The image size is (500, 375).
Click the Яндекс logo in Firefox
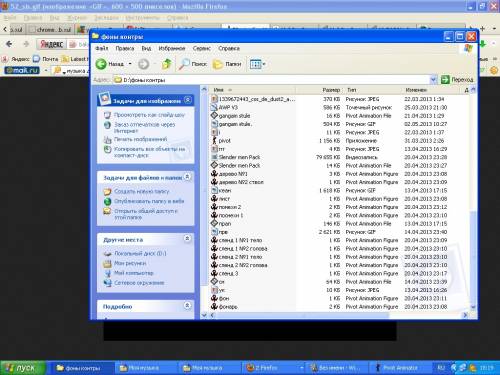(51, 44)
